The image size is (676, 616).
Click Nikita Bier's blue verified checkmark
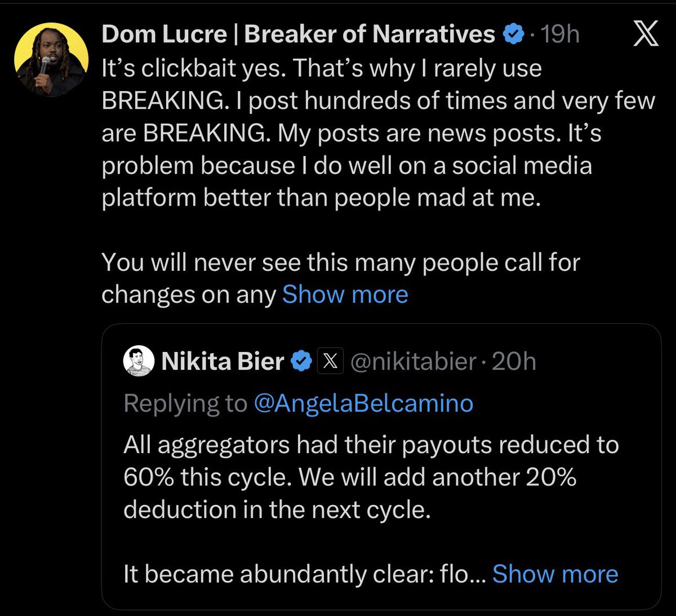[301, 361]
